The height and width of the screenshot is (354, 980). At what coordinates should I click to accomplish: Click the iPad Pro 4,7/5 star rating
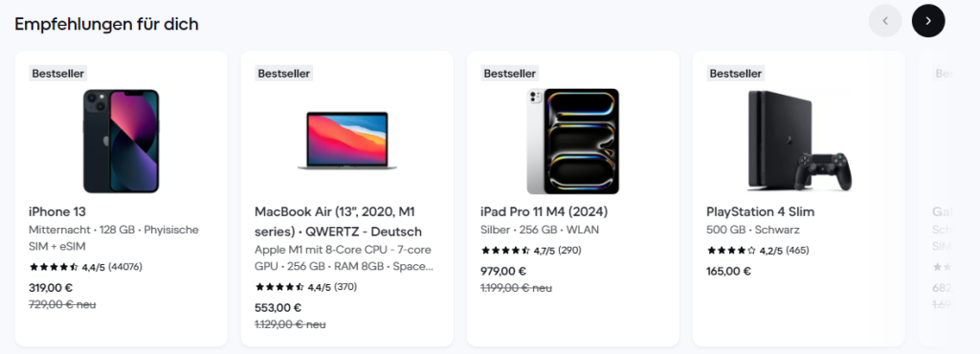point(531,251)
